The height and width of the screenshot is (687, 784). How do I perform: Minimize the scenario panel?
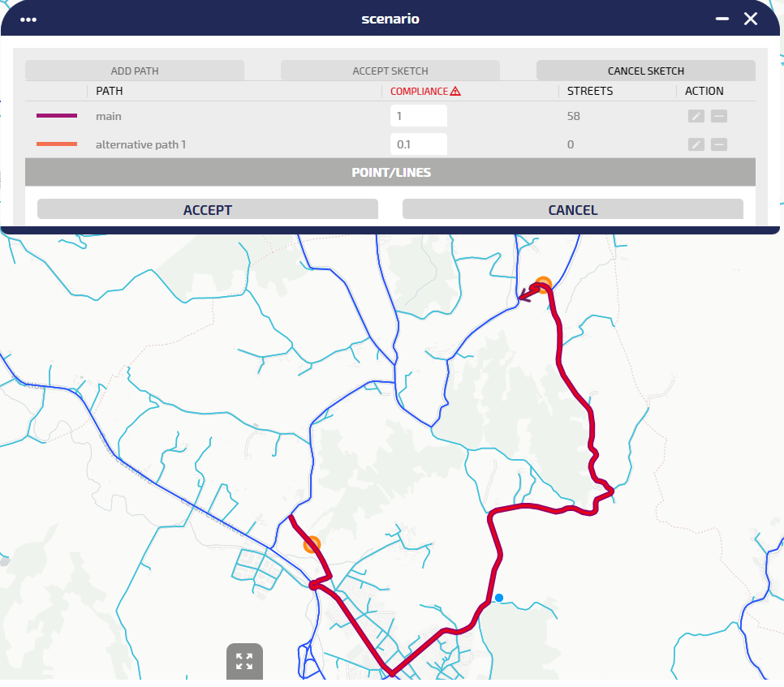pyautogui.click(x=722, y=19)
